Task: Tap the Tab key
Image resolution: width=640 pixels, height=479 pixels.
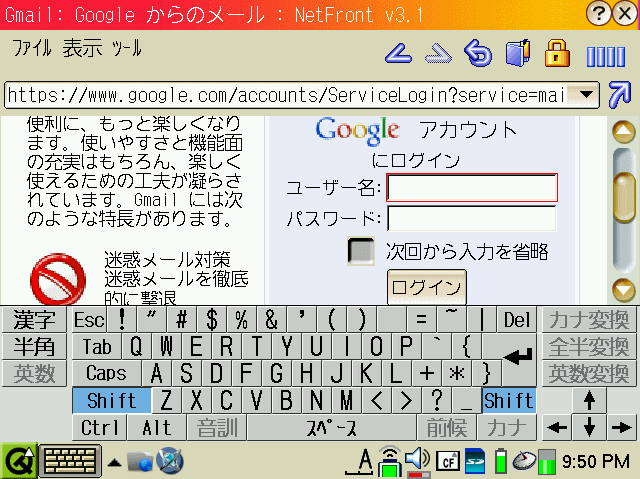Action: 97,346
